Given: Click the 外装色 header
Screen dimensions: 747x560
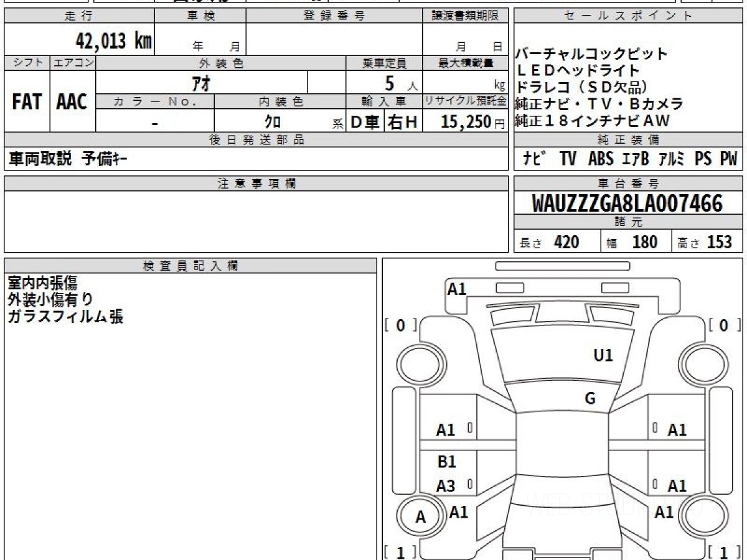Looking at the screenshot, I should pyautogui.click(x=220, y=63).
